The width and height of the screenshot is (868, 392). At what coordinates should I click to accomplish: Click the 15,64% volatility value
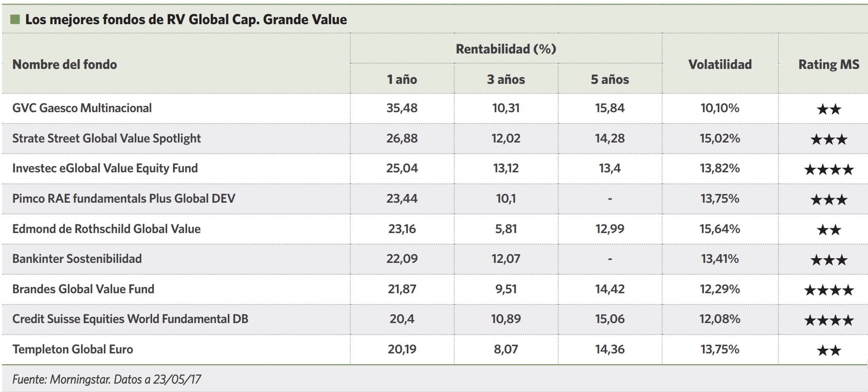click(x=719, y=229)
